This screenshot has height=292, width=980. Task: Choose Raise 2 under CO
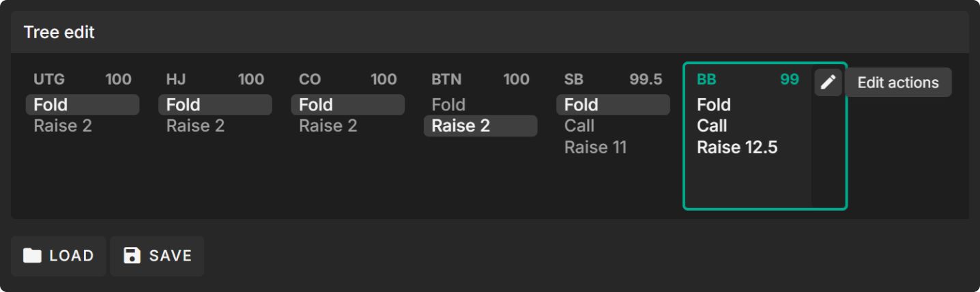point(328,126)
